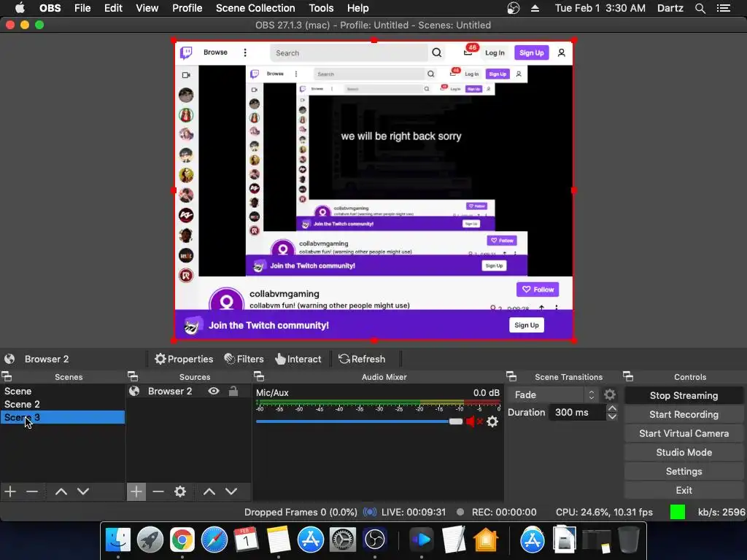Open the Apple menu
The image size is (747, 560).
20,8
